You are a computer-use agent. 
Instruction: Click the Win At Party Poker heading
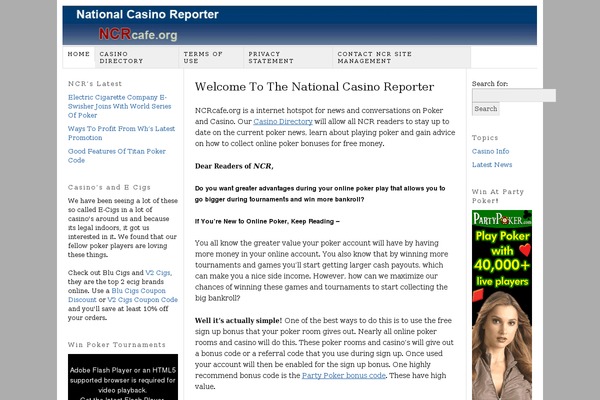[498, 196]
